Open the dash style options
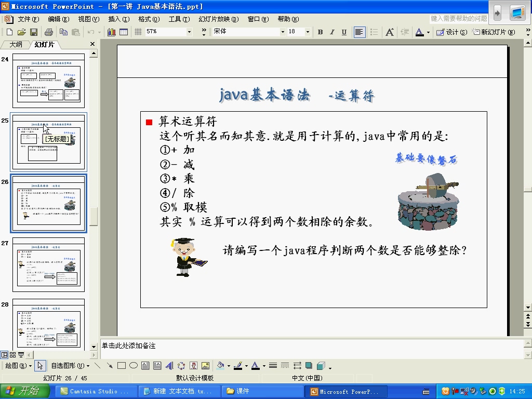 285,365
